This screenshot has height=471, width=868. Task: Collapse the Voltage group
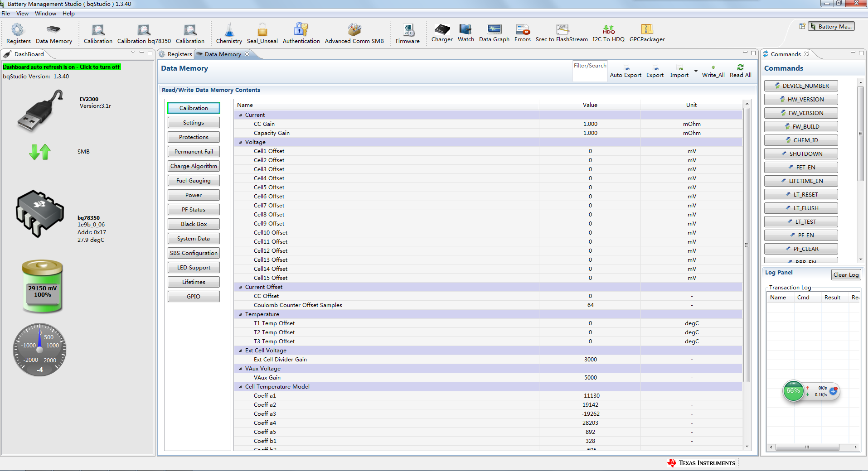click(241, 142)
